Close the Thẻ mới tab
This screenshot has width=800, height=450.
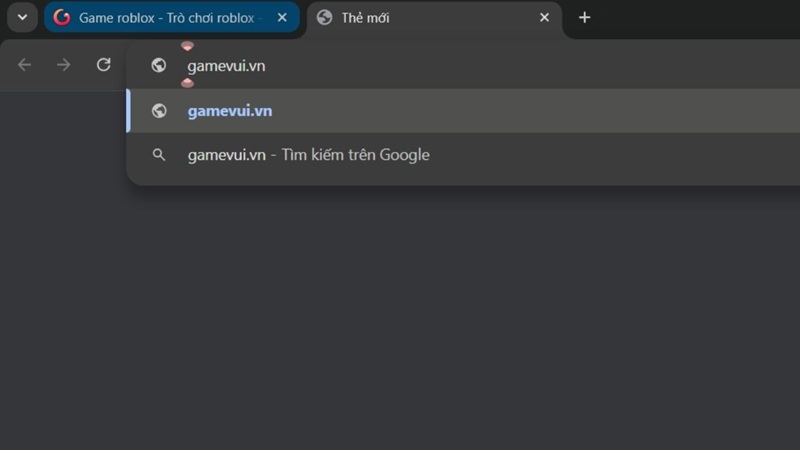pos(544,17)
